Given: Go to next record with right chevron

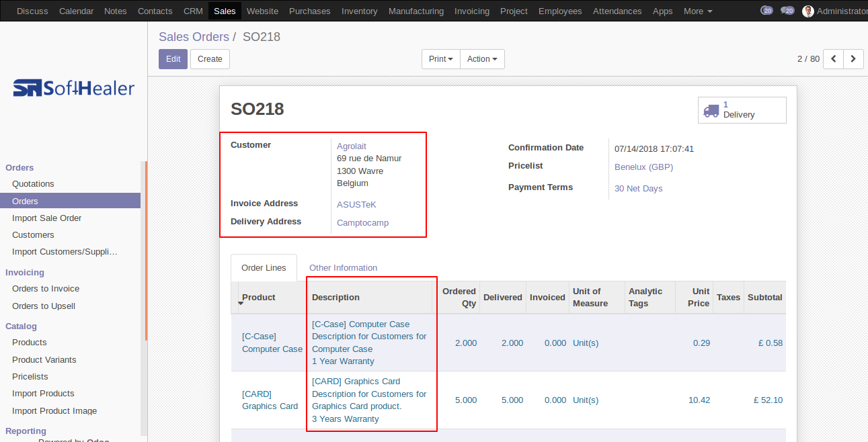Looking at the screenshot, I should [x=854, y=59].
